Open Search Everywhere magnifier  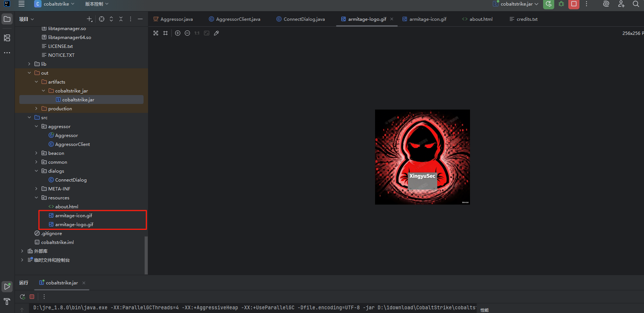636,4
